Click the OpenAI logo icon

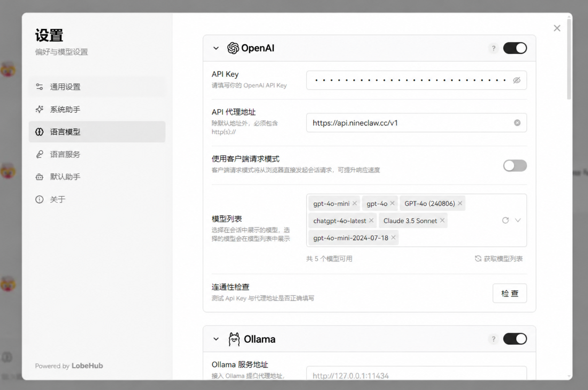point(233,48)
